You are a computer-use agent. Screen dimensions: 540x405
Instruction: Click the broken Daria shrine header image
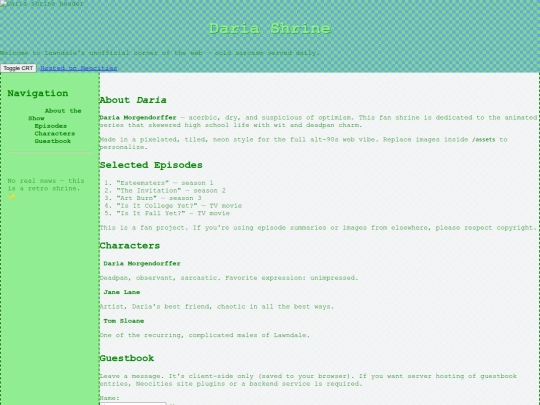point(42,4)
